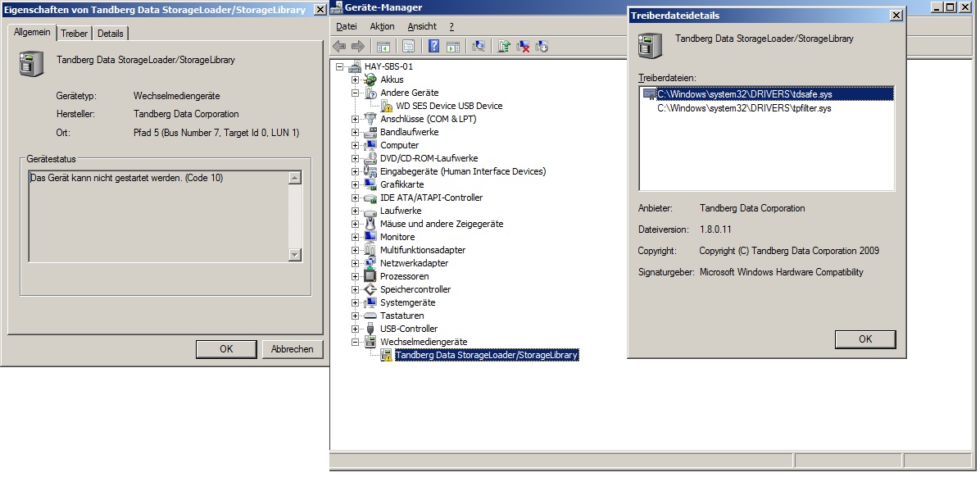Image resolution: width=980 pixels, height=477 pixels.
Task: Click the Tastaturen keyboard icon
Action: (370, 316)
